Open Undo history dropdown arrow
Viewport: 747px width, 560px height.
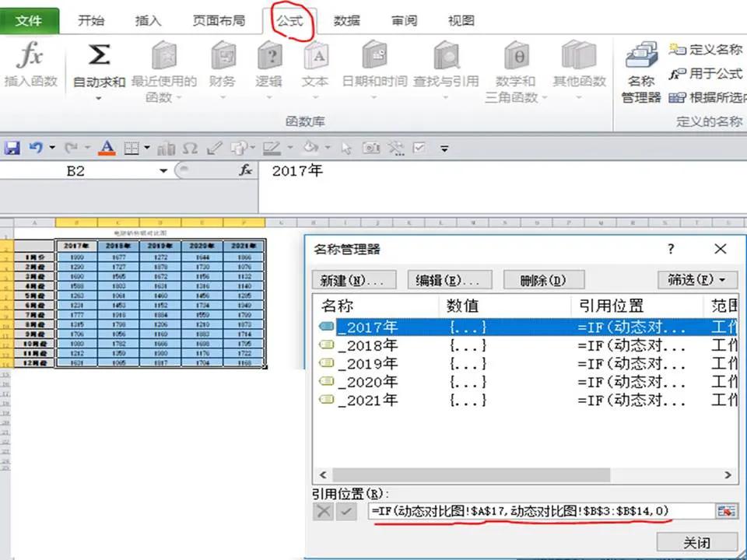tap(52, 148)
